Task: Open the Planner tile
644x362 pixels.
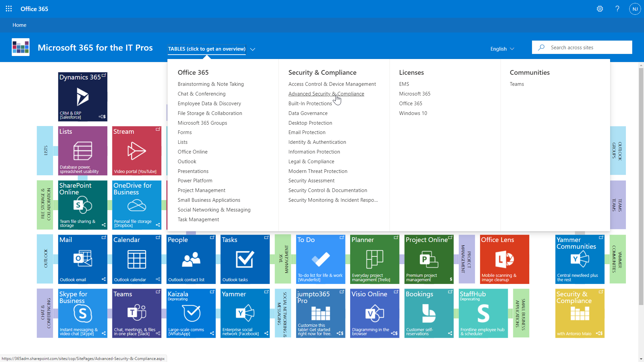Action: coord(375,259)
